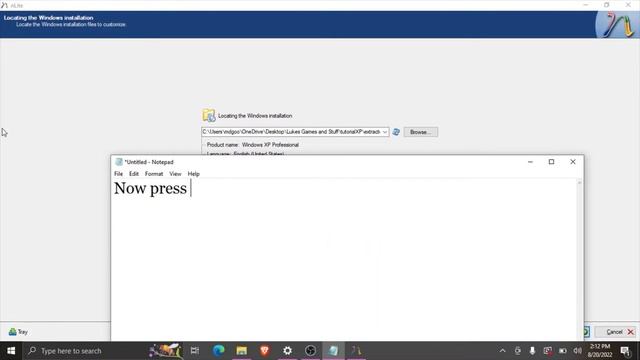Image resolution: width=640 pixels, height=360 pixels.
Task: Open Settings gear from the taskbar
Action: [287, 351]
